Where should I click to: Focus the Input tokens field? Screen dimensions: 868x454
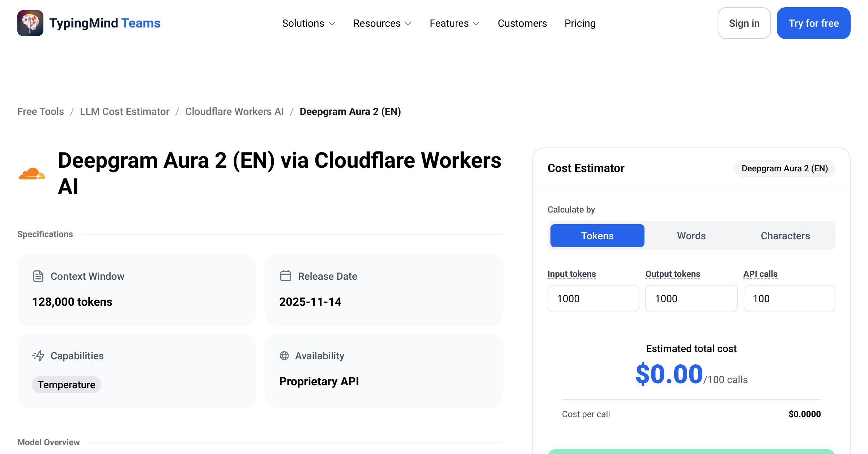click(593, 299)
